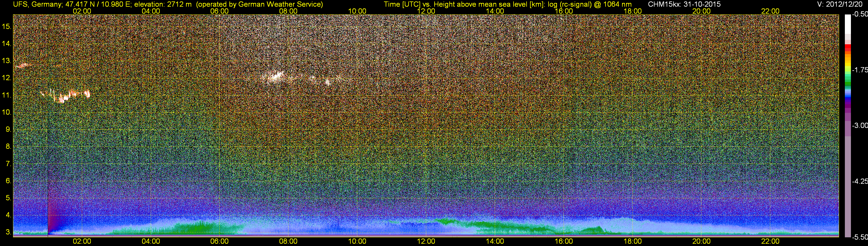Image resolution: width=868 pixels, height=246 pixels.
Task: Click the blue band of the color scale
Action: (x=847, y=96)
